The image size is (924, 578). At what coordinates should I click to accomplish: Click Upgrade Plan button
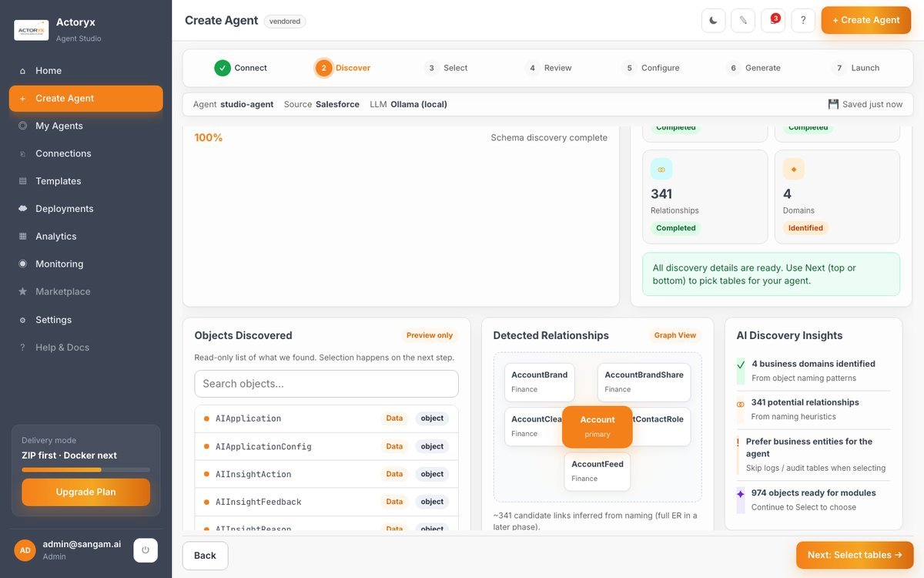[85, 492]
